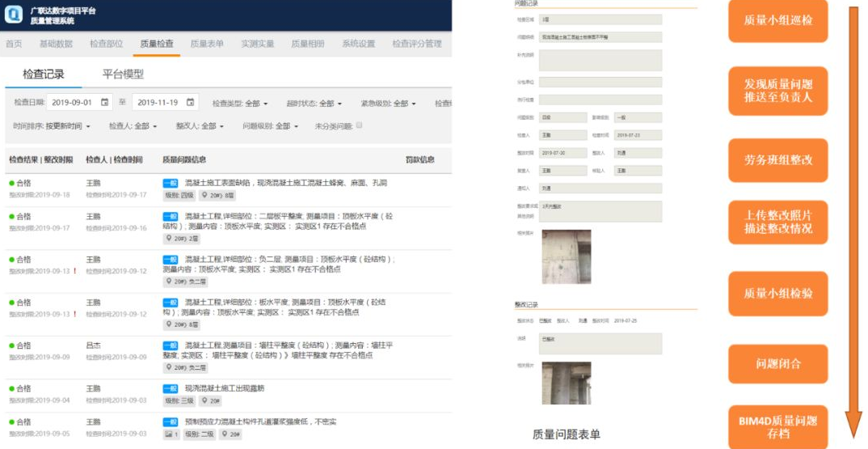Toggle the 未分类问题 checkbox
Screen dimensions: 868x449
[x=360, y=126]
